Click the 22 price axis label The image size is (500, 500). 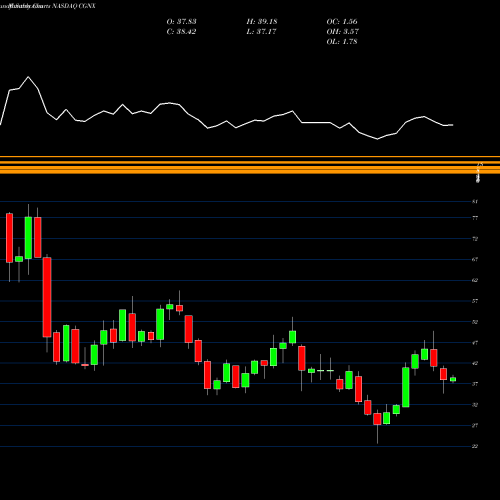point(475,446)
